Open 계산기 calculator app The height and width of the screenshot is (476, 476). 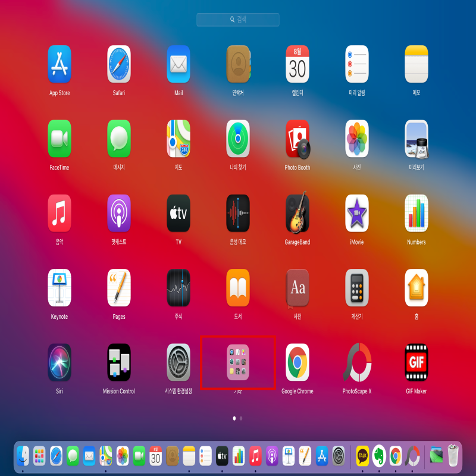click(x=357, y=288)
